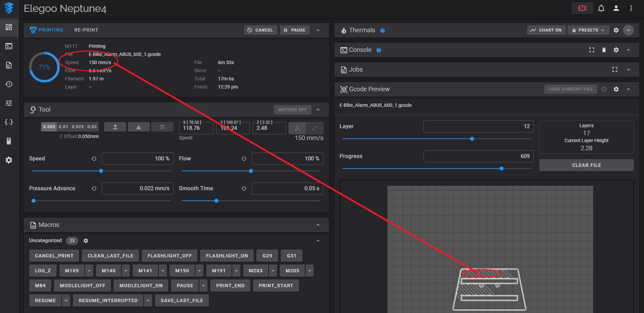Collapse the Macros panel
Image resolution: width=644 pixels, height=313 pixels.
tap(318, 225)
